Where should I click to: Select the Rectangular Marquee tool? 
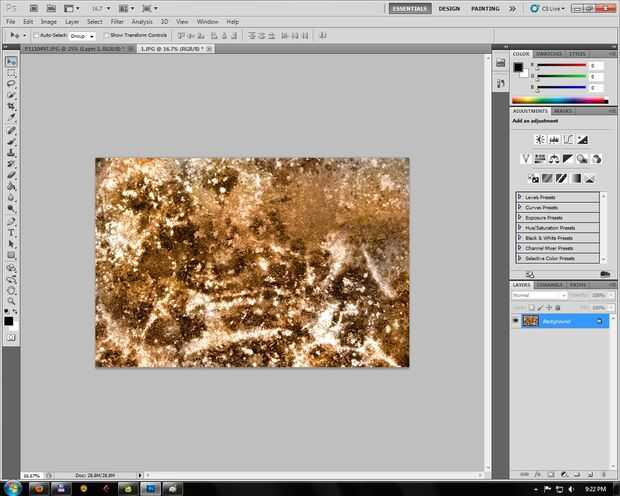point(11,73)
